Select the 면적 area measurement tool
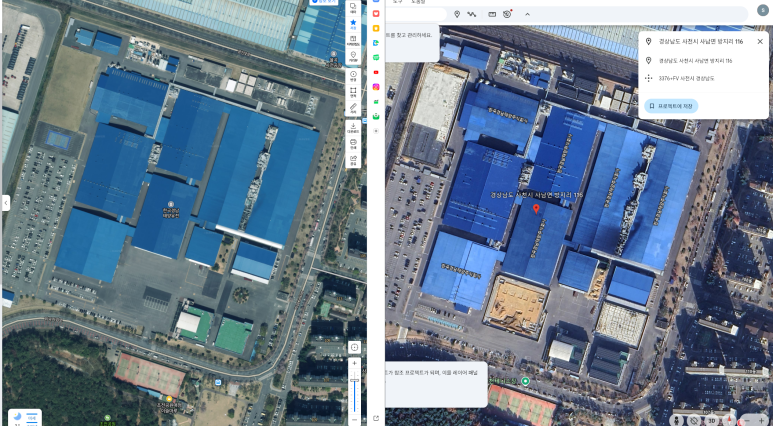This screenshot has height=426, width=773. click(353, 93)
